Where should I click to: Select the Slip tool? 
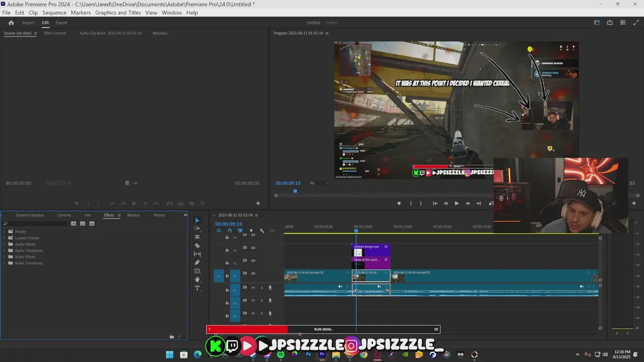[197, 254]
